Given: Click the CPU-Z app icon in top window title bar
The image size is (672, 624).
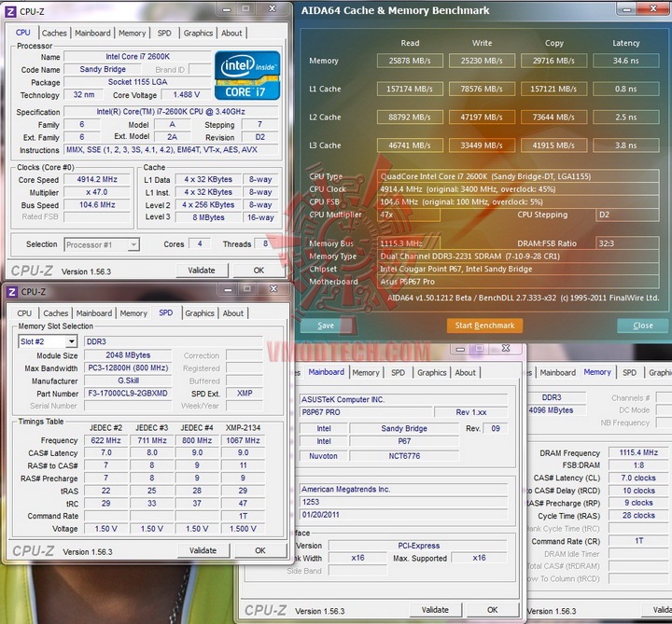Looking at the screenshot, I should [x=10, y=11].
